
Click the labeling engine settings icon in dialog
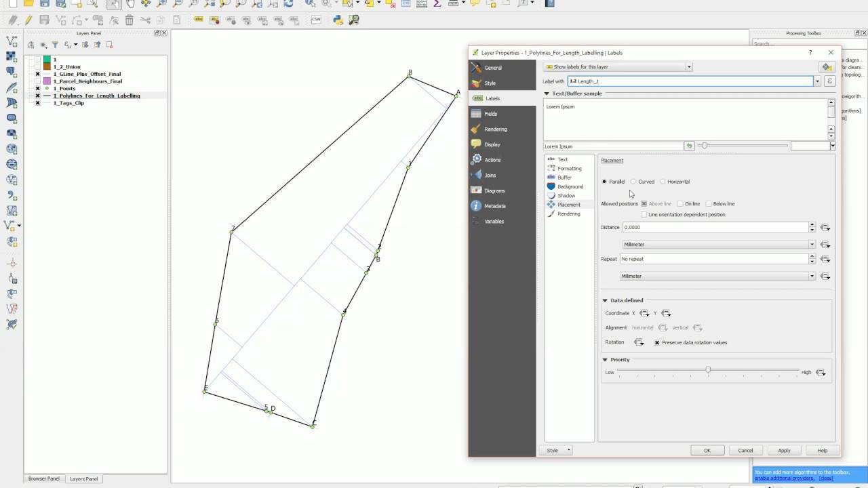(827, 67)
